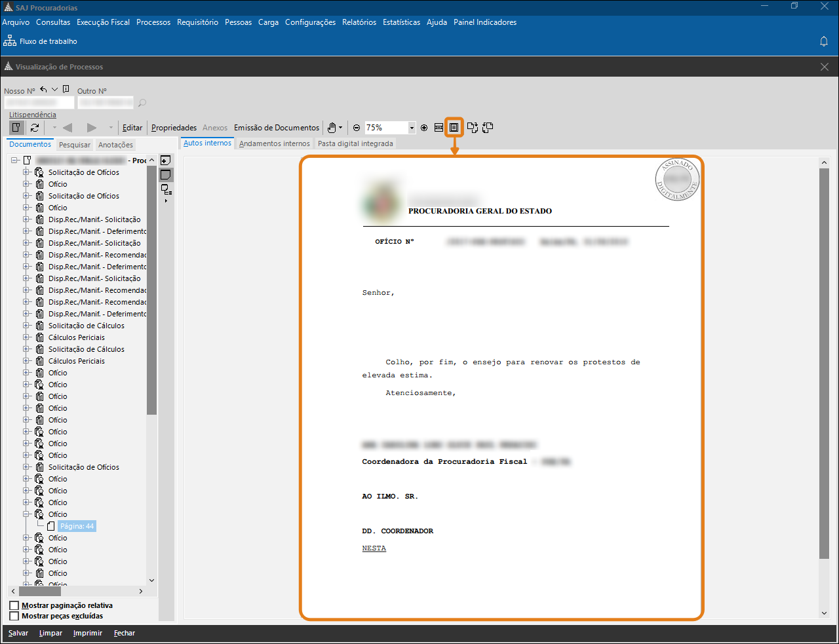Enable Mostrar paginação relativa checkbox
Screen dimensions: 839x644
[14, 605]
